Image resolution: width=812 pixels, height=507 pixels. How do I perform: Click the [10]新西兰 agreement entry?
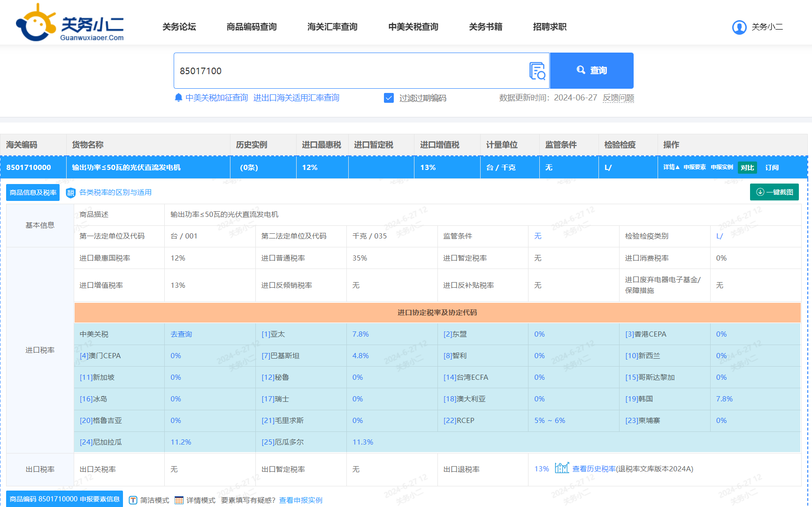click(642, 356)
